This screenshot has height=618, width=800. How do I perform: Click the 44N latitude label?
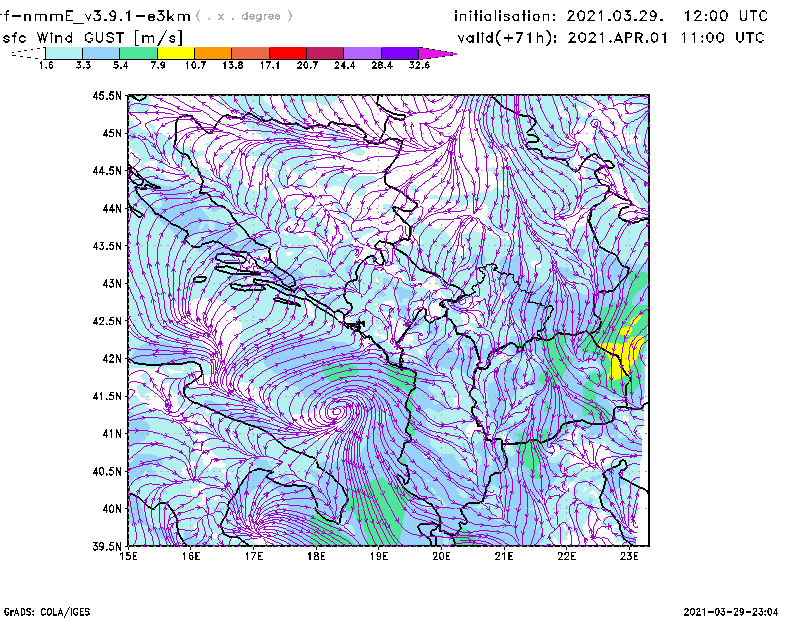(x=112, y=208)
